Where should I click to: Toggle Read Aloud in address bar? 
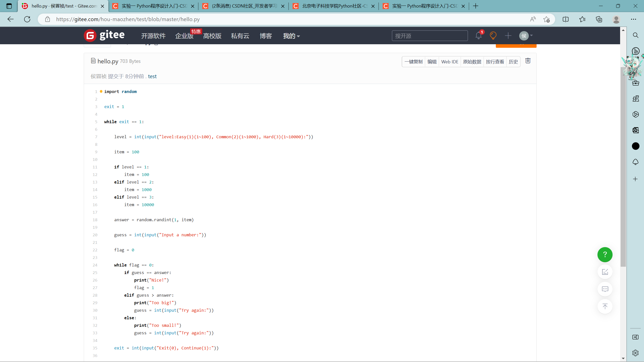pos(533,19)
